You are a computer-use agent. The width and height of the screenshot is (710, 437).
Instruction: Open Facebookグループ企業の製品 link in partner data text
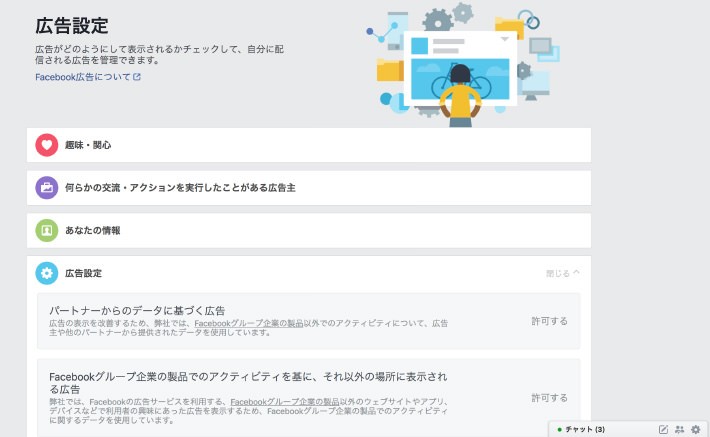point(249,323)
